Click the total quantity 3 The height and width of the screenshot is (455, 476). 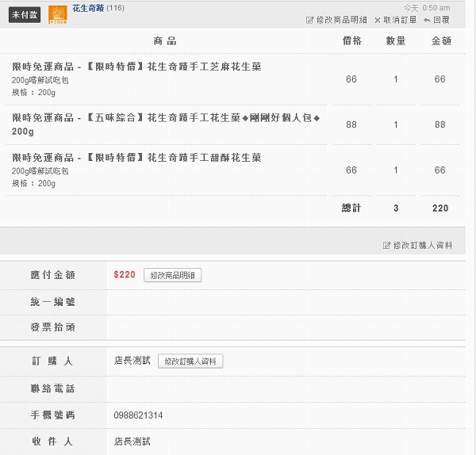pyautogui.click(x=396, y=208)
